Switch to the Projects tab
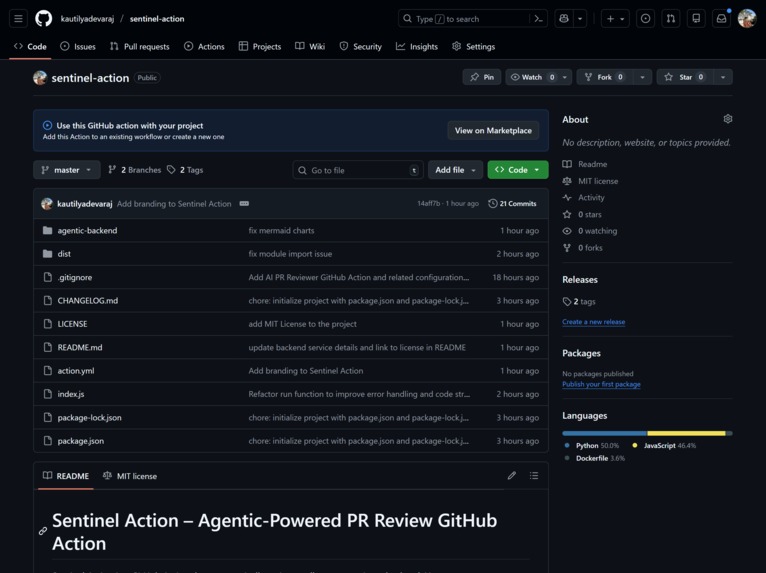 260,46
